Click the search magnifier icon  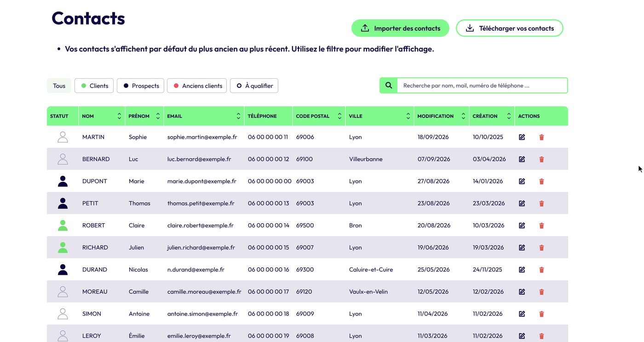pos(389,86)
